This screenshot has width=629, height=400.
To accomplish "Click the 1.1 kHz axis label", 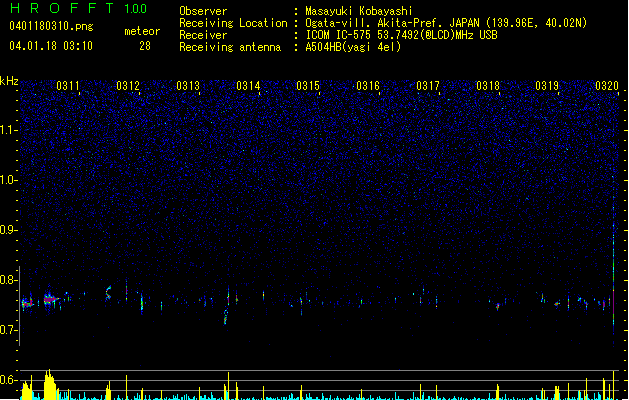I will [8, 130].
